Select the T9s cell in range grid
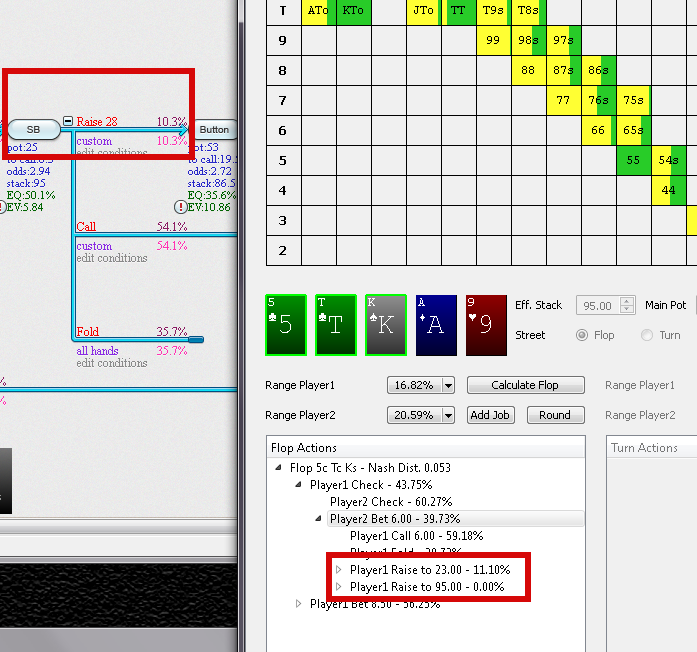 (493, 10)
